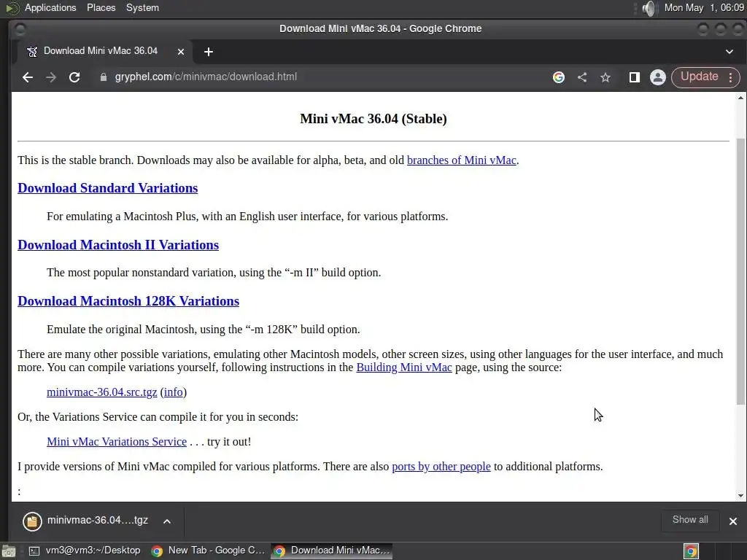Open the Mini vMac Variations Service link
747x560 pixels.
pyautogui.click(x=117, y=441)
